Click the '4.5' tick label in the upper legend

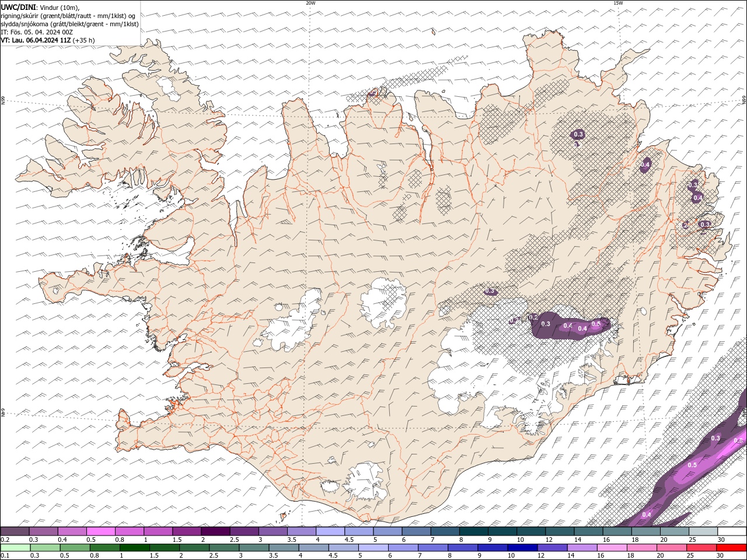[x=349, y=540]
